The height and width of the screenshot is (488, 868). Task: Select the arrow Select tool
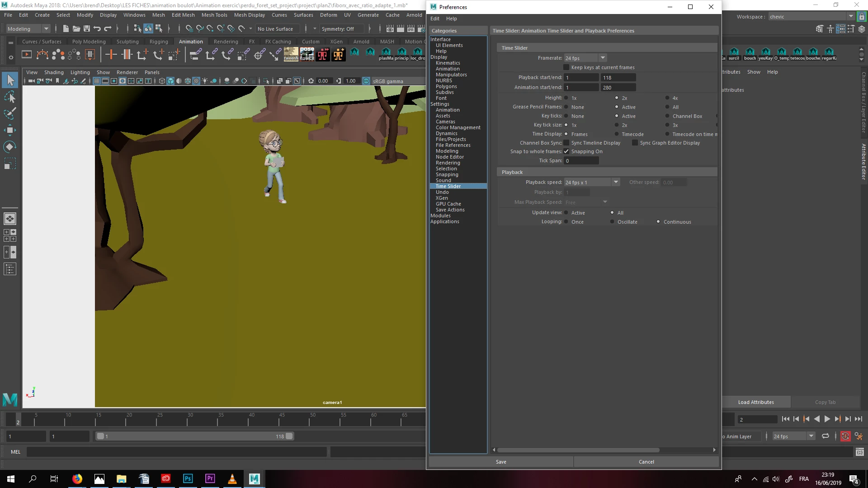click(x=10, y=80)
